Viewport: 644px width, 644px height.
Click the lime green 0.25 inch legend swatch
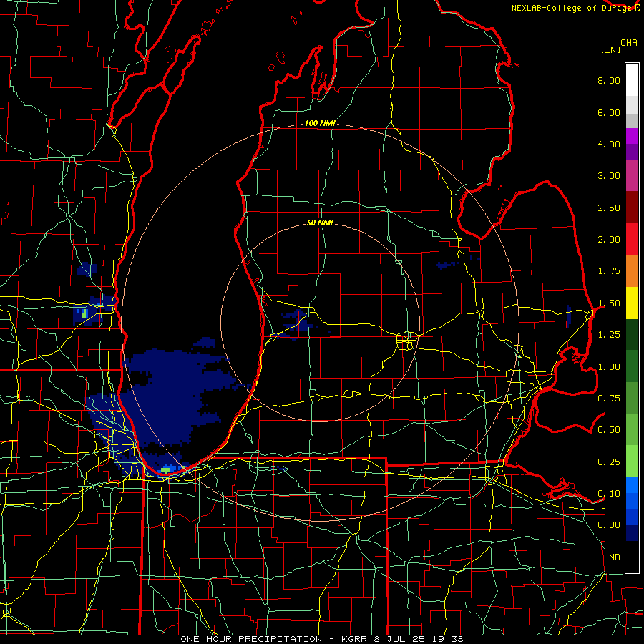click(x=632, y=462)
